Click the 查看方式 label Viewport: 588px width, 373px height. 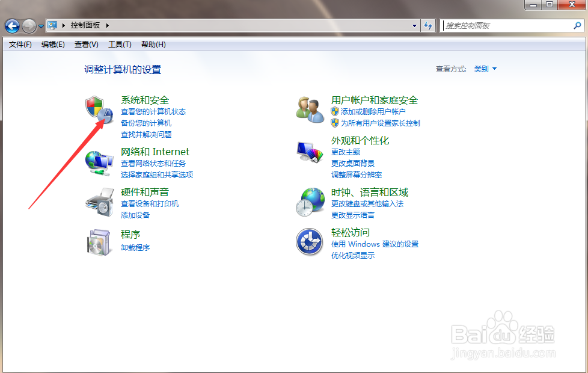pyautogui.click(x=451, y=69)
